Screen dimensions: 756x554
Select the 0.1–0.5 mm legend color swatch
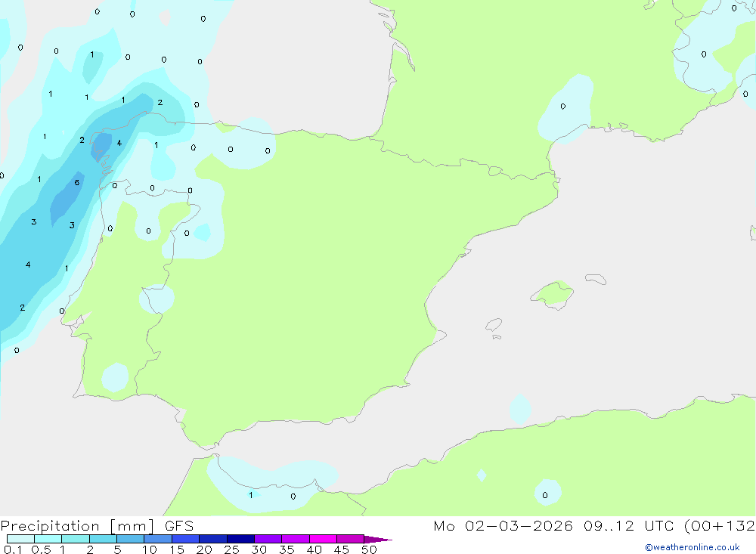click(x=20, y=539)
